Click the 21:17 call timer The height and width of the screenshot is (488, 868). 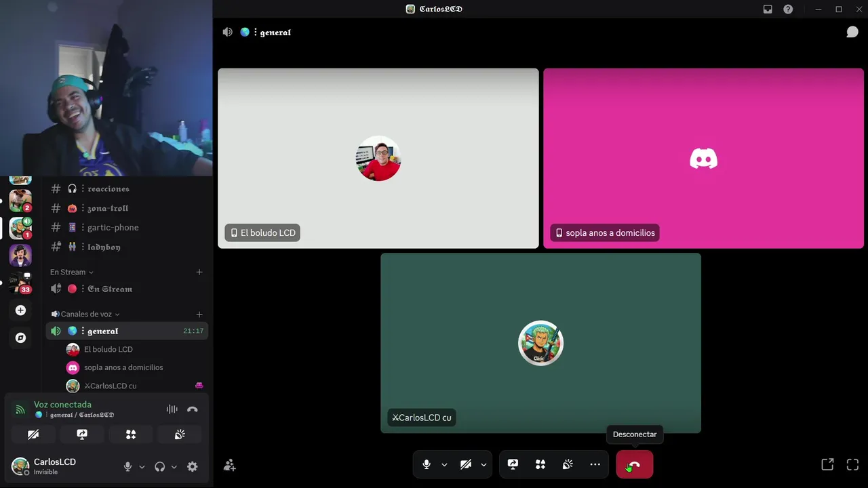(193, 331)
